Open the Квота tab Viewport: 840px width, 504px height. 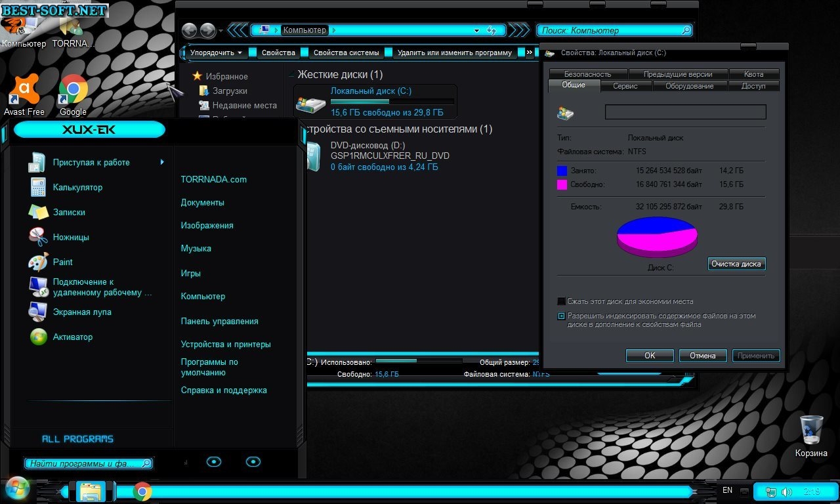754,74
